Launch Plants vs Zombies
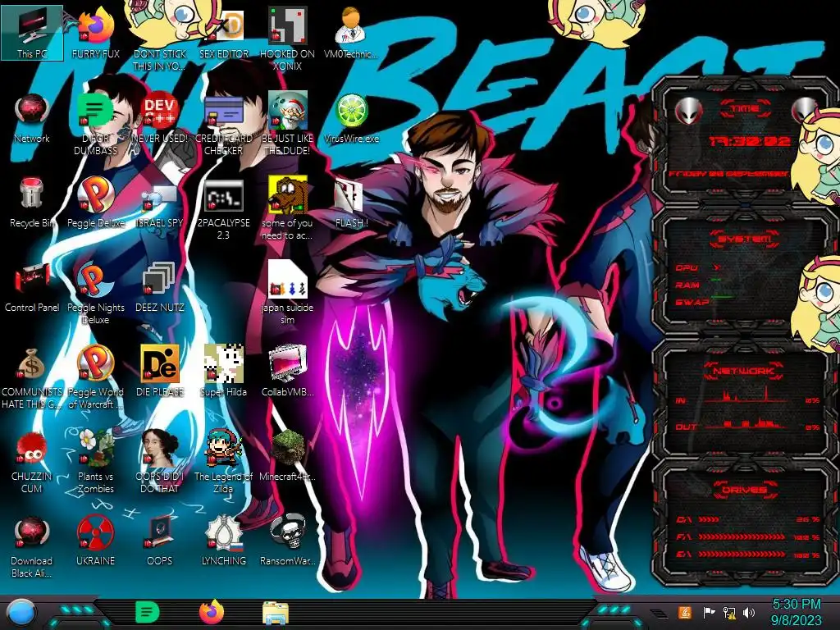 pos(96,462)
